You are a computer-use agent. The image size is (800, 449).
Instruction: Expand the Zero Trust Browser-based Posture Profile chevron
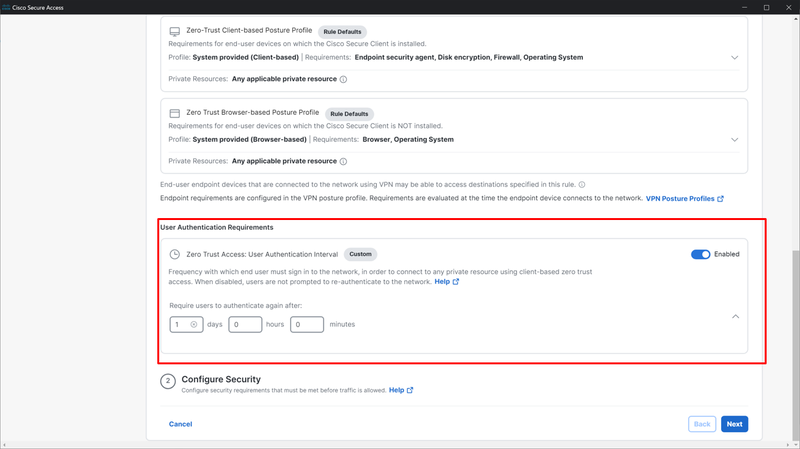point(735,140)
